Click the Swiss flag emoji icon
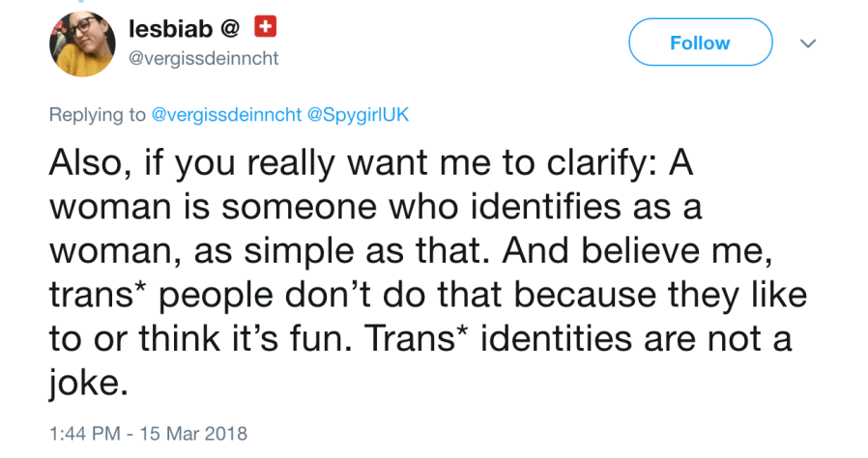Viewport: 868px width, 458px height. point(264,28)
